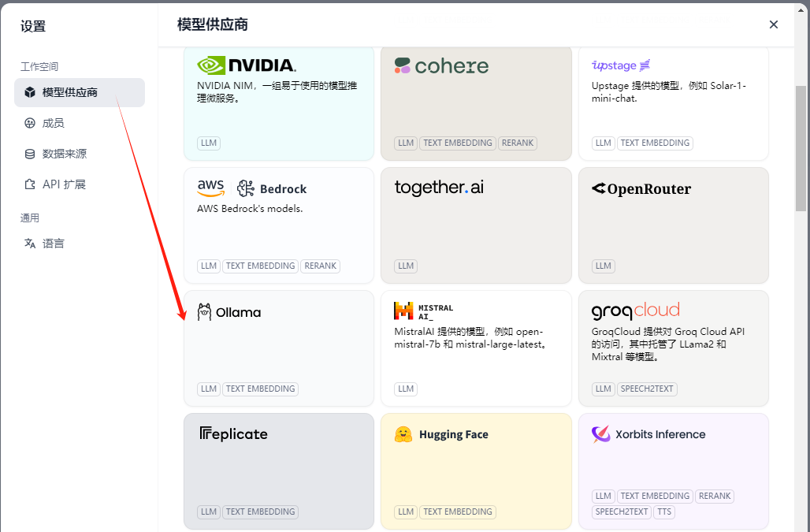Click the LLM tag on NVIDIA card
Screen dimensions: 810x532
pyautogui.click(x=209, y=143)
